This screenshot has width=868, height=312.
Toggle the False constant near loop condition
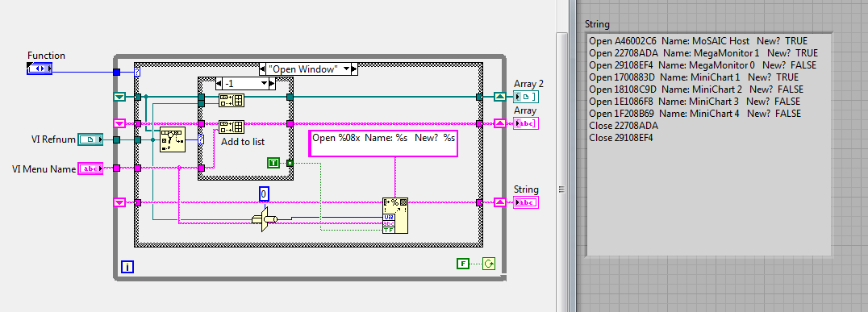pyautogui.click(x=463, y=264)
